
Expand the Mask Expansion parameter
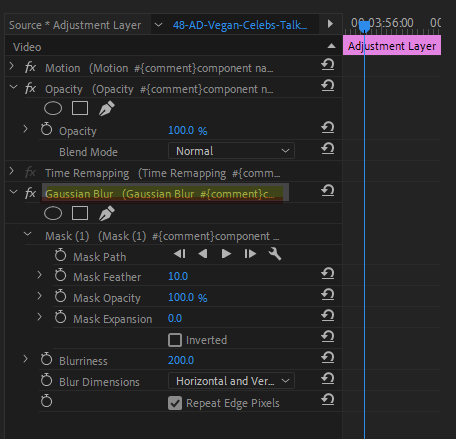point(40,317)
